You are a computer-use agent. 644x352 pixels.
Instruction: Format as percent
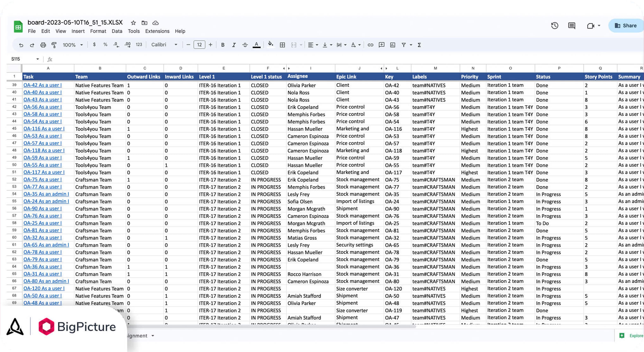click(x=105, y=45)
